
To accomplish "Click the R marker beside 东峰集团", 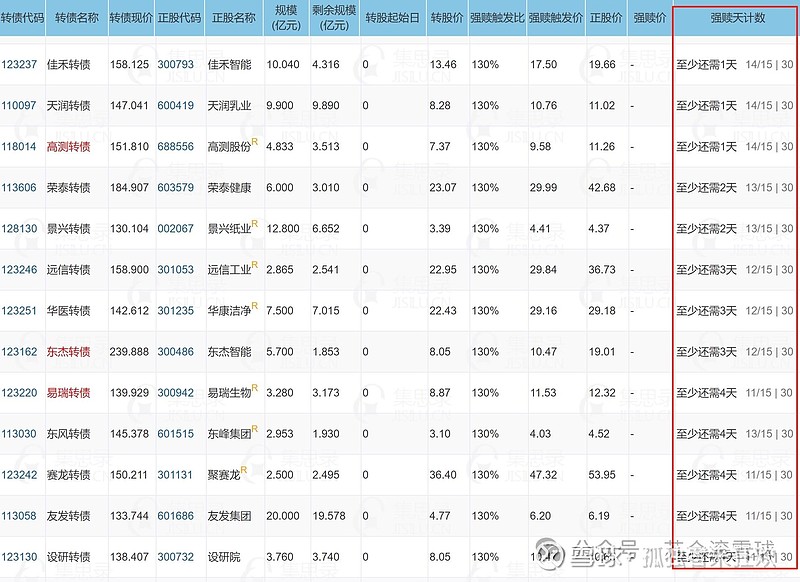I will tap(255, 428).
